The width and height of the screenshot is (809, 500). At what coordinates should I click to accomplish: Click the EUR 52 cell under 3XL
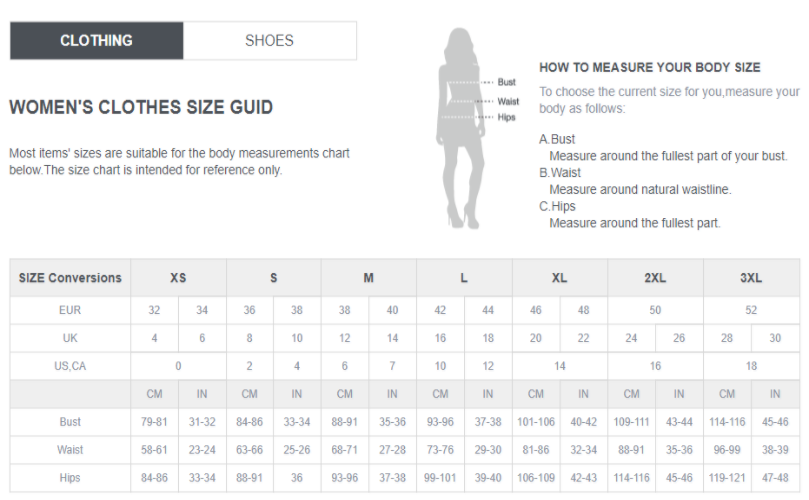click(751, 310)
